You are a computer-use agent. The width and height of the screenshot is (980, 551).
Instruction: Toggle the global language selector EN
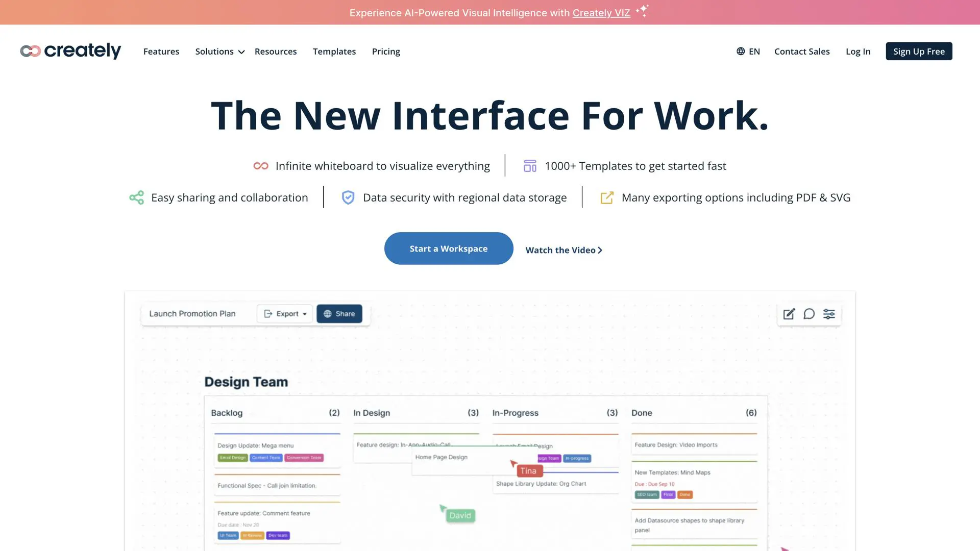[x=748, y=51]
